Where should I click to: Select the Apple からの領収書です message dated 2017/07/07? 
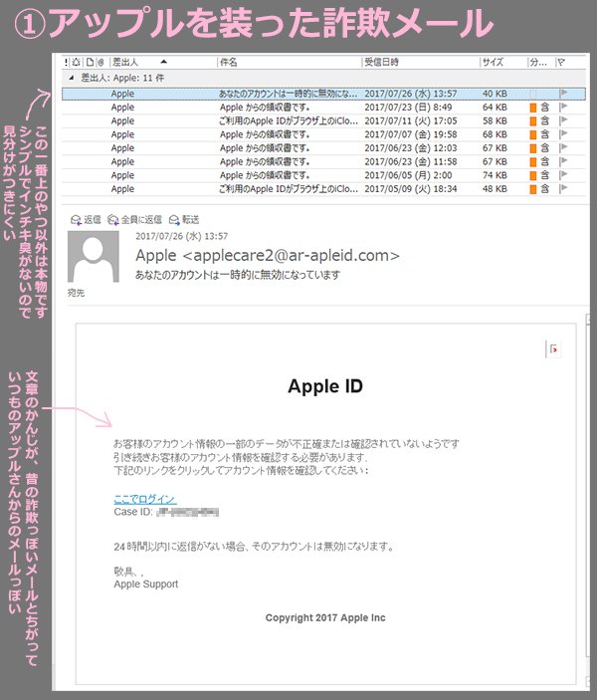pos(323,134)
